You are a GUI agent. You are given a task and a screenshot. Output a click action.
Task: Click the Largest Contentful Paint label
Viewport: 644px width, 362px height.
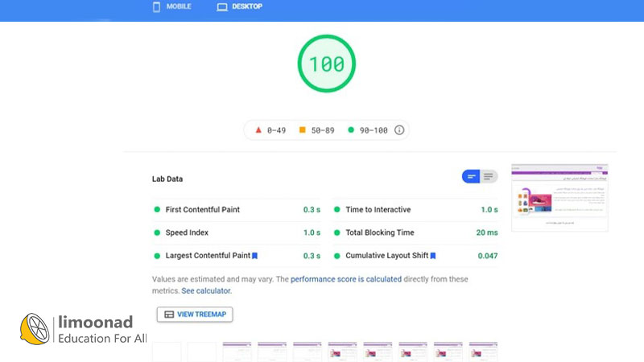coord(208,255)
